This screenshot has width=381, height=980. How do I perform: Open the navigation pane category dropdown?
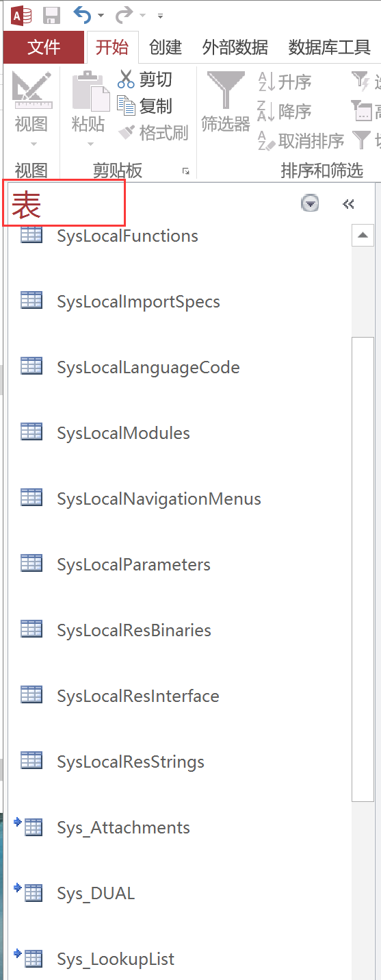click(310, 203)
